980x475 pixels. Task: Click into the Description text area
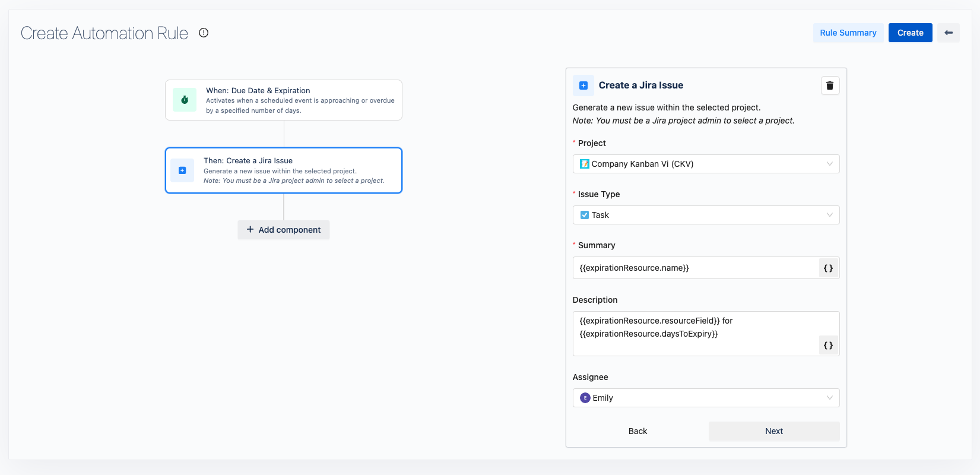(694, 333)
